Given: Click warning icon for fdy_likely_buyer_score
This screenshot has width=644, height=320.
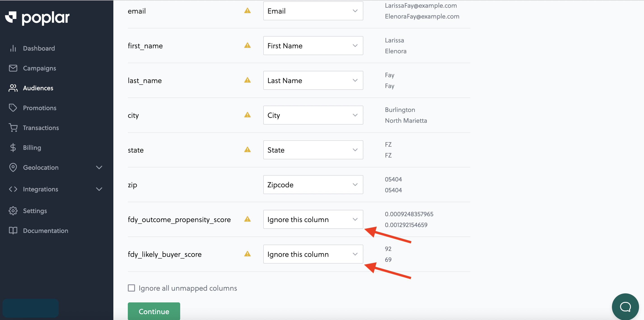Looking at the screenshot, I should coord(247,254).
